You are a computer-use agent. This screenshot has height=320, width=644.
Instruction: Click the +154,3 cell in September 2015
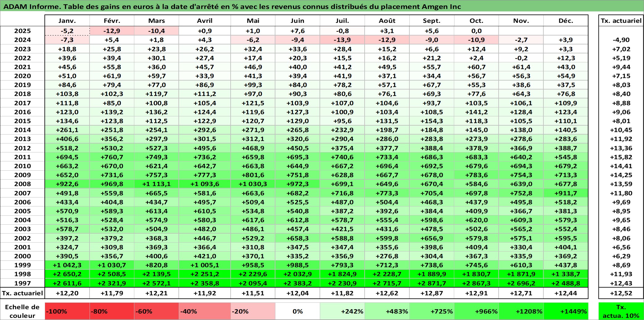(432, 121)
